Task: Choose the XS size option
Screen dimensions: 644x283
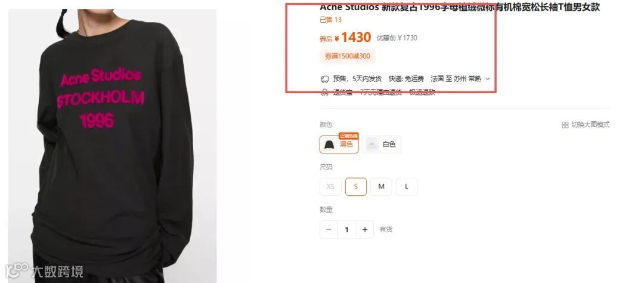Action: 330,187
